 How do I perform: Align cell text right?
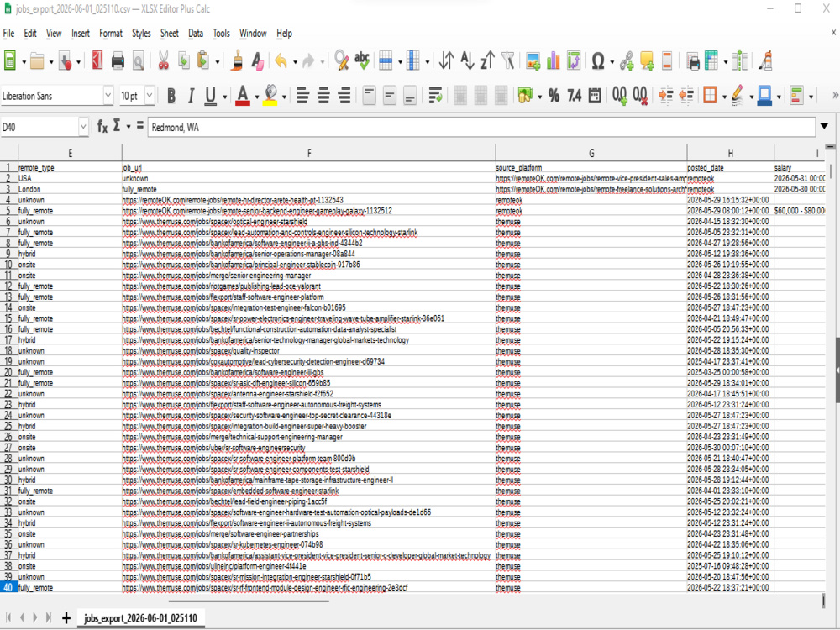click(x=344, y=96)
